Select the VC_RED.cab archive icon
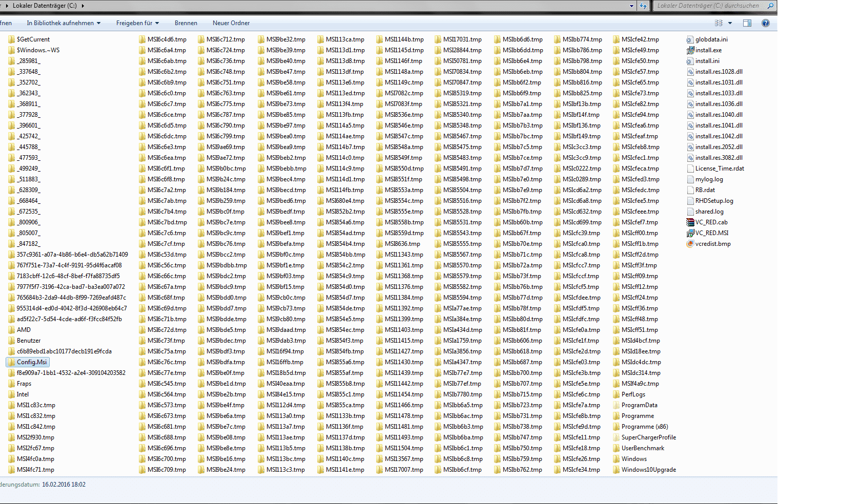Image resolution: width=861 pixels, height=504 pixels. tap(690, 222)
